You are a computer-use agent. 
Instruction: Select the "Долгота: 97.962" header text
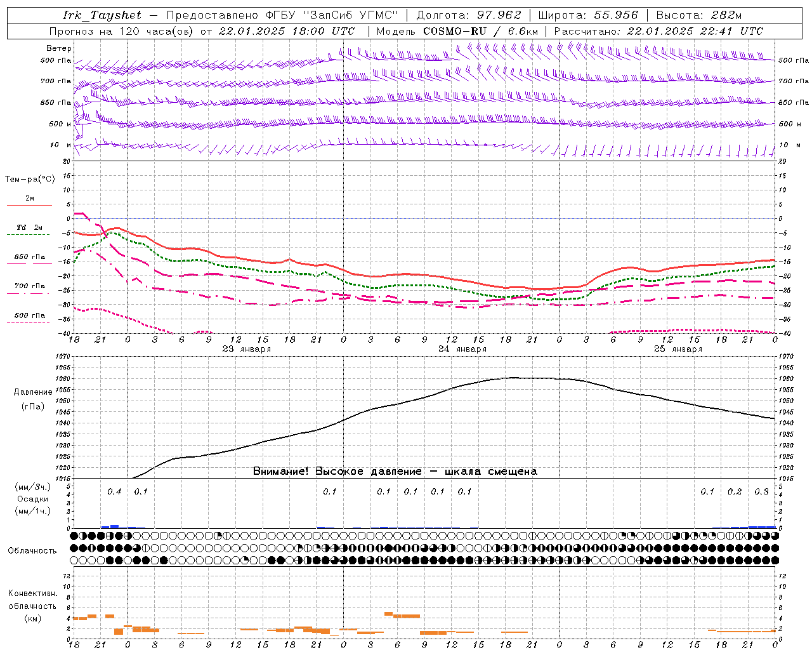click(468, 15)
